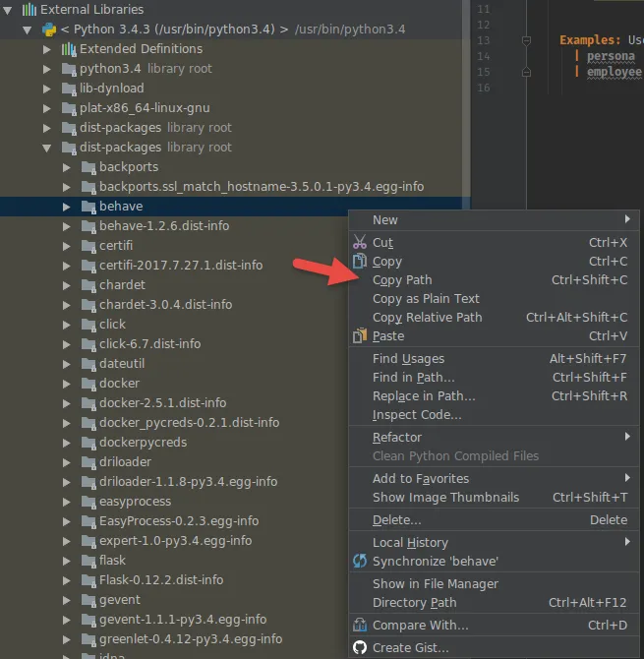Click the driloader folder icon
Image resolution: width=644 pixels, height=659 pixels.
point(88,462)
